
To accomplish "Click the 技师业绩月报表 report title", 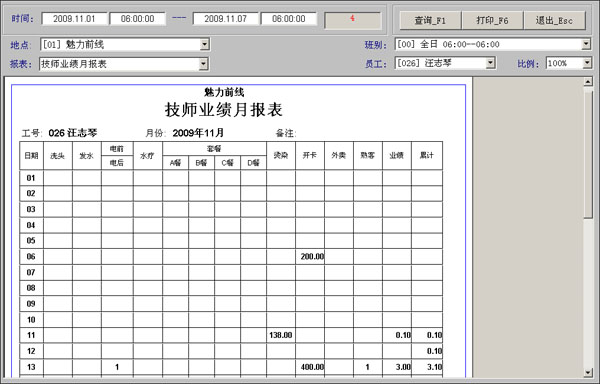I will click(x=223, y=110).
